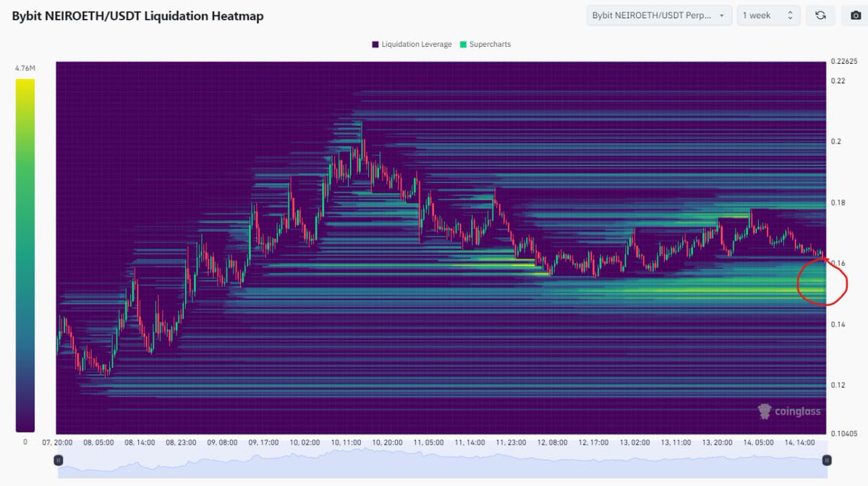Open the Bybit NEIROETH/USDT Perp pair dropdown
Image resolution: width=868 pixels, height=486 pixels.
tap(659, 15)
